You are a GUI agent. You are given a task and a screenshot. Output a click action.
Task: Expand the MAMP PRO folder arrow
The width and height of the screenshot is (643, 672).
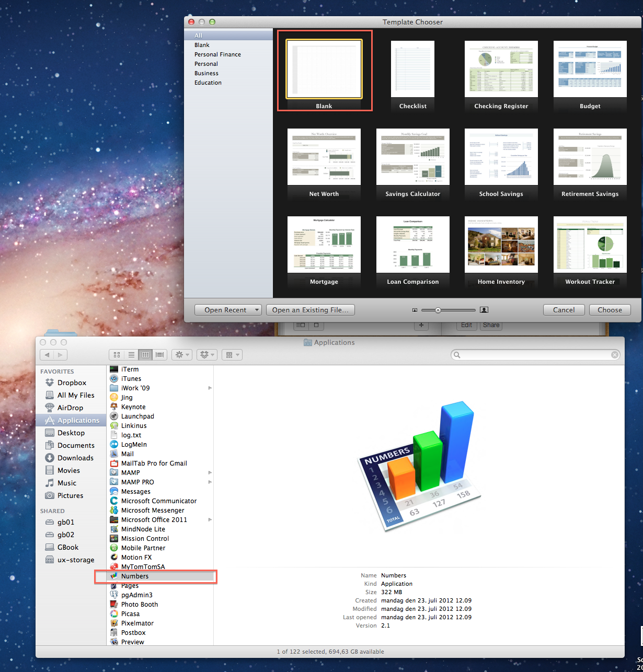pos(210,482)
